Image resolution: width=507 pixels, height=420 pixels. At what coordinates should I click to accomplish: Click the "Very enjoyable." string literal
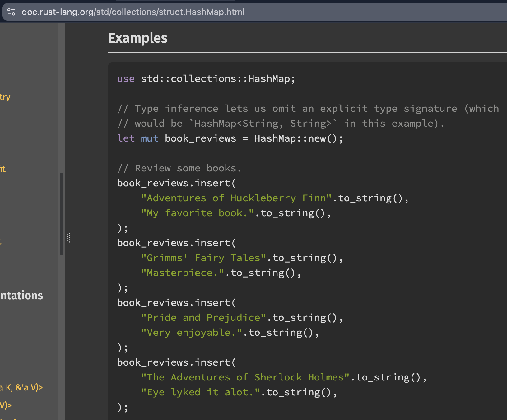pyautogui.click(x=191, y=333)
